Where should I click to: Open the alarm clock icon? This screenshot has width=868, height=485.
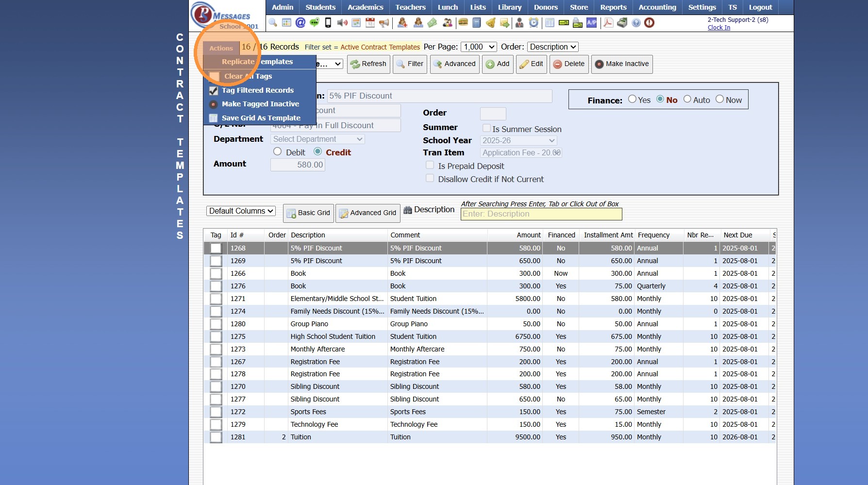coord(534,23)
